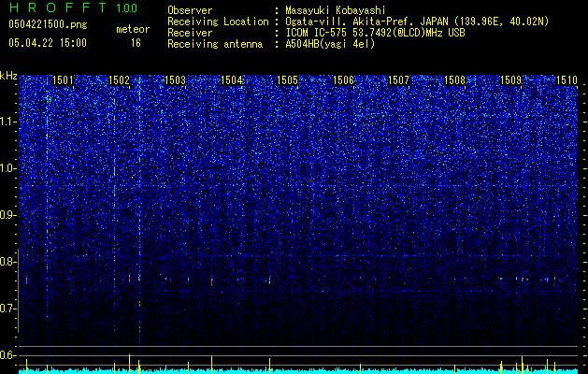
Task: Click the A504HB(yagi 4el) antenna text
Action: coord(330,44)
